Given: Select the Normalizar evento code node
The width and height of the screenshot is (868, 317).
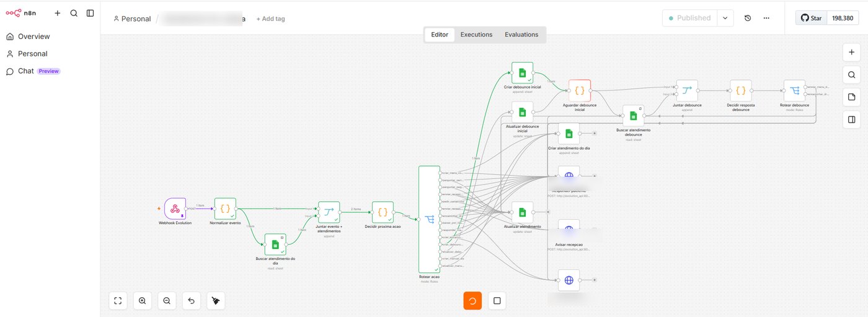Looking at the screenshot, I should (x=225, y=209).
